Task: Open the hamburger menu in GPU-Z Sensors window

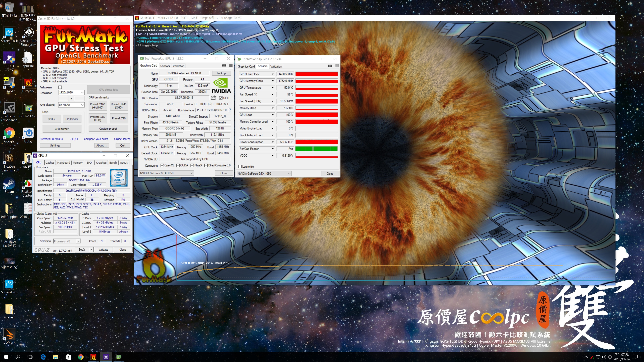Action: point(337,66)
